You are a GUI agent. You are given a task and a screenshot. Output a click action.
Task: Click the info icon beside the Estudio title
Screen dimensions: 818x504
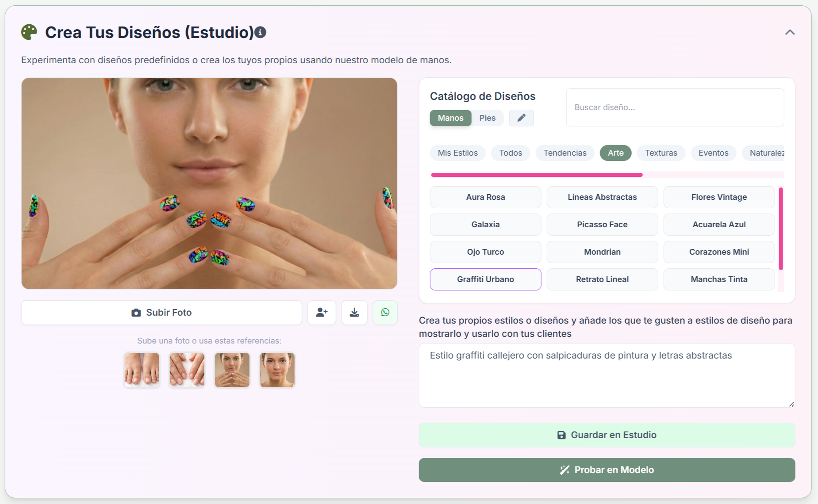[x=261, y=32]
